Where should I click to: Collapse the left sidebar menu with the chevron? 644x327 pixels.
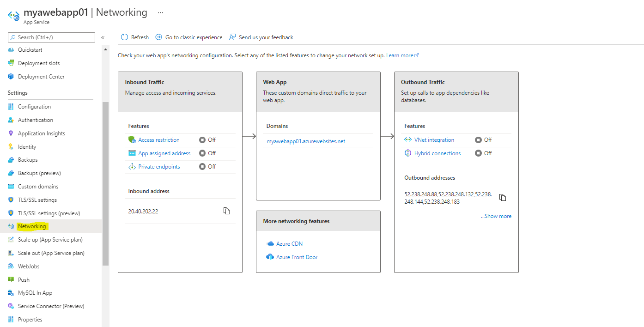103,37
